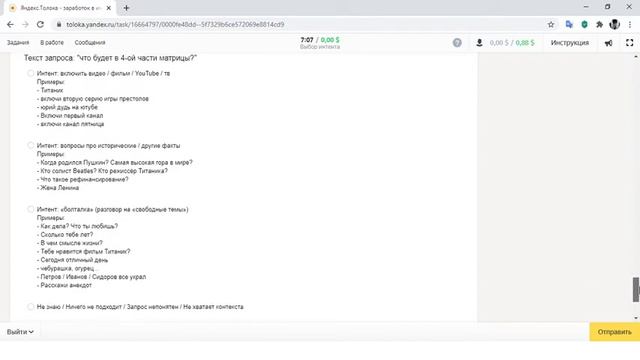640x360 pixels.
Task: Open the Сообщения menu item
Action: [x=90, y=42]
